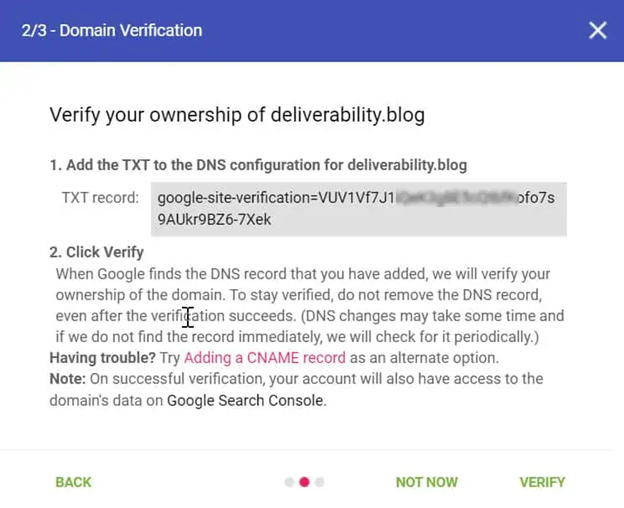The width and height of the screenshot is (624, 508).
Task: Click the 'TXT record:' label
Action: (x=100, y=197)
